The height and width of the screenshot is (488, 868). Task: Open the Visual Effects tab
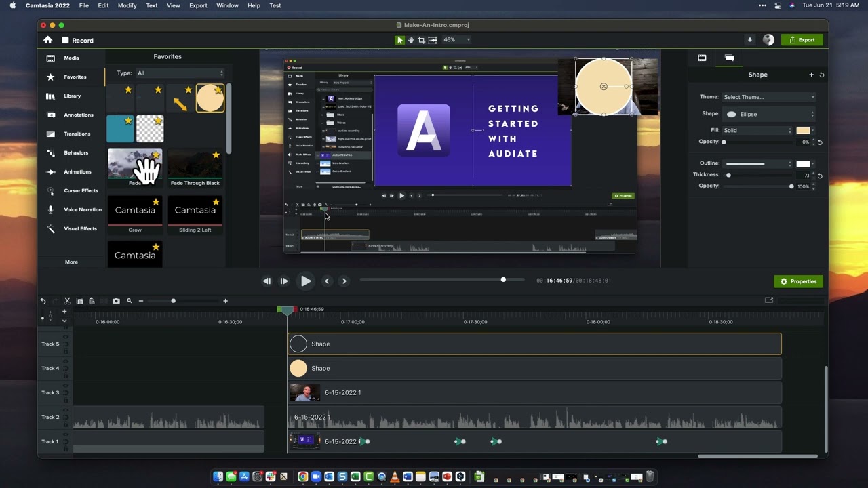tap(71, 229)
